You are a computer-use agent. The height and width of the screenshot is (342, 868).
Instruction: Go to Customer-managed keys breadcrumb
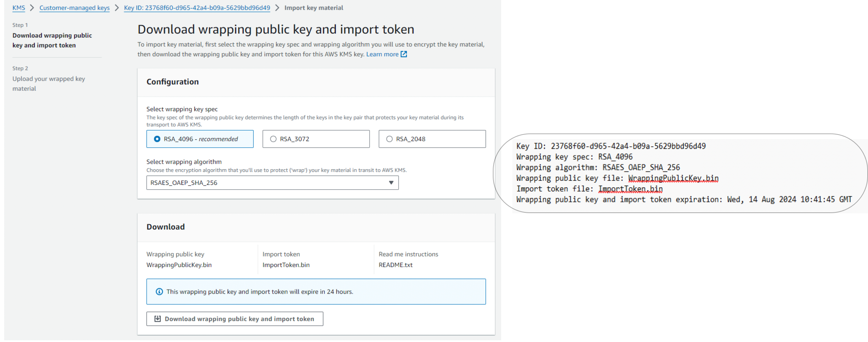click(74, 8)
